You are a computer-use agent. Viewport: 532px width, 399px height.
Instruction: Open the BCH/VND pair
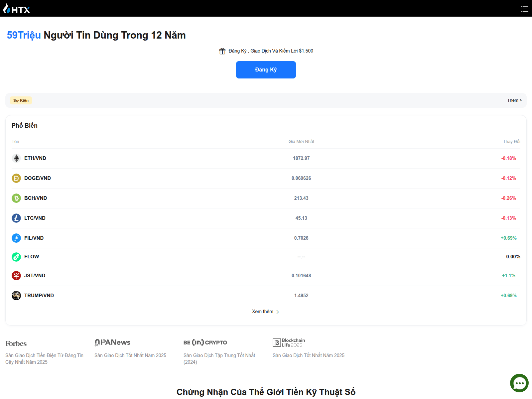click(x=36, y=198)
